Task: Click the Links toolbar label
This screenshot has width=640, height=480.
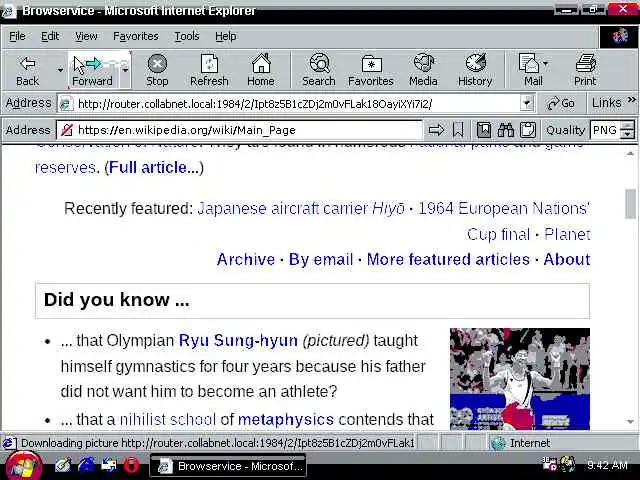Action: [x=607, y=103]
